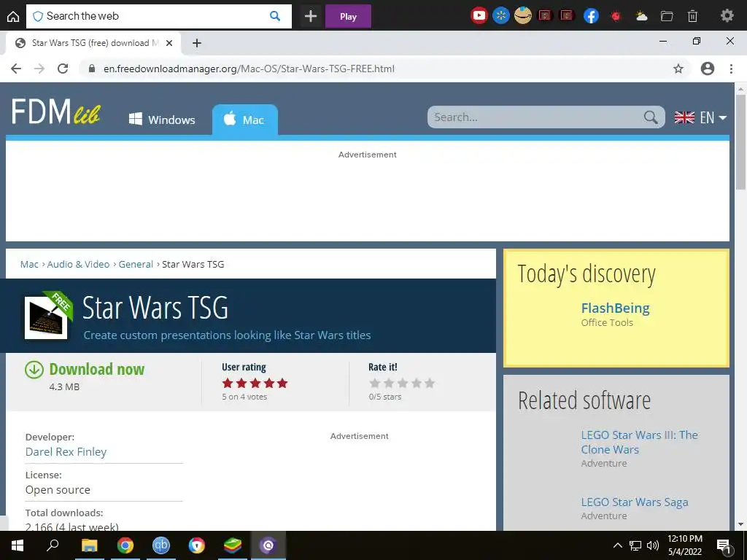
Task: Reload the current page
Action: (x=63, y=69)
